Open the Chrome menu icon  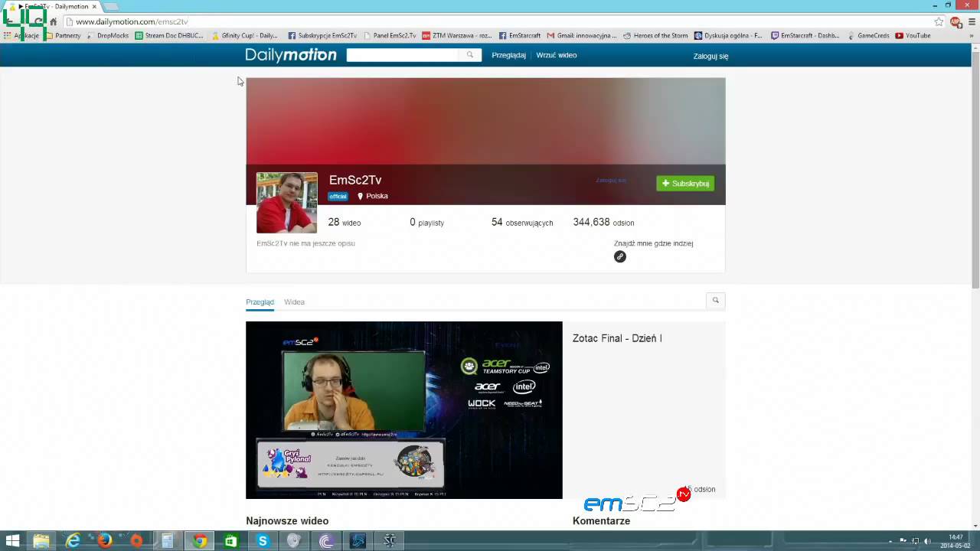tap(972, 21)
